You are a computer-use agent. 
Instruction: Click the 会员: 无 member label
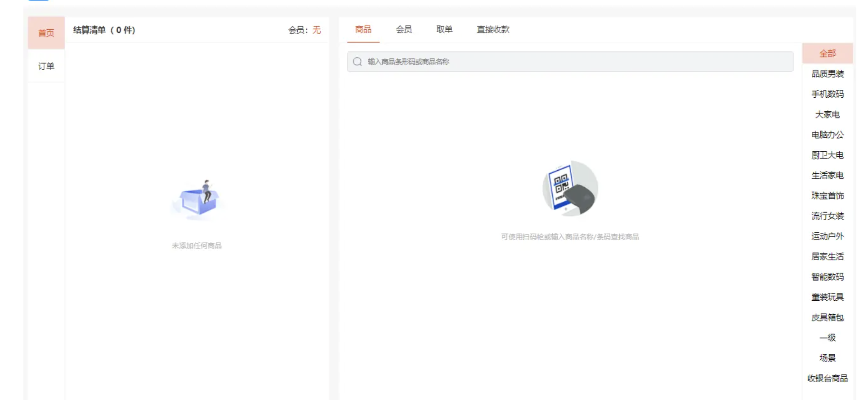click(x=304, y=30)
